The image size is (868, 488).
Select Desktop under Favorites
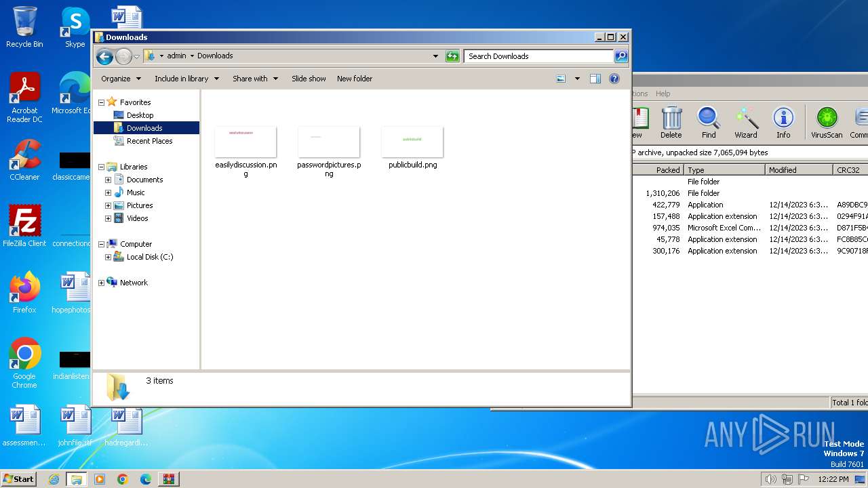coord(140,115)
